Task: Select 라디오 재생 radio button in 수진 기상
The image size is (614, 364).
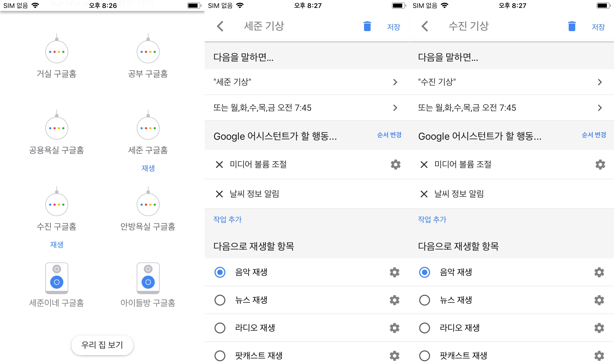Action: click(425, 328)
